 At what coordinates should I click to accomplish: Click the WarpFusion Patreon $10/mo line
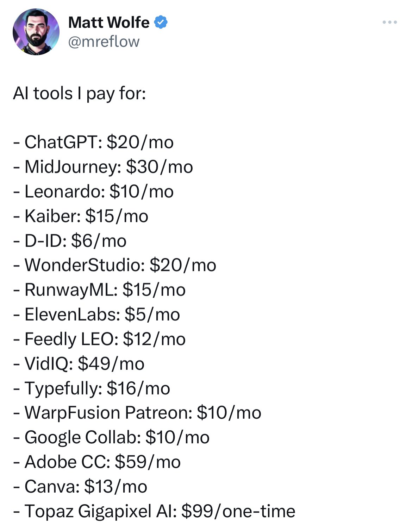[137, 413]
